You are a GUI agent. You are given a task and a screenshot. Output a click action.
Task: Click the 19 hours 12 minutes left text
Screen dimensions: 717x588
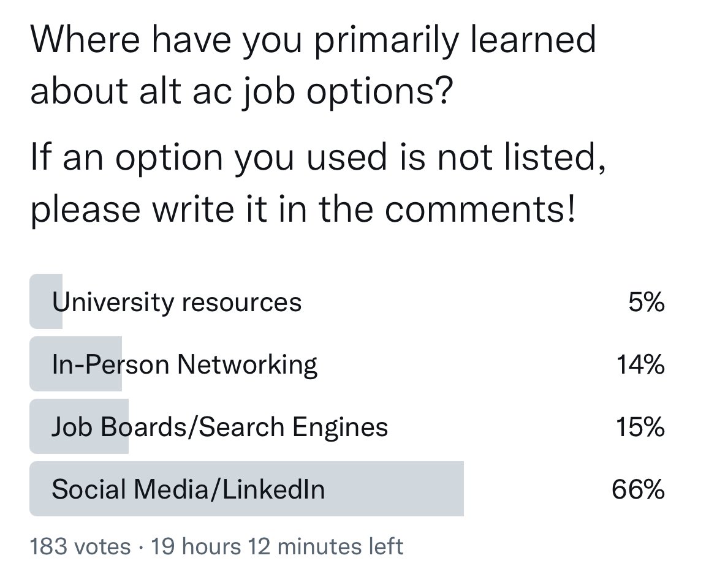(x=277, y=547)
